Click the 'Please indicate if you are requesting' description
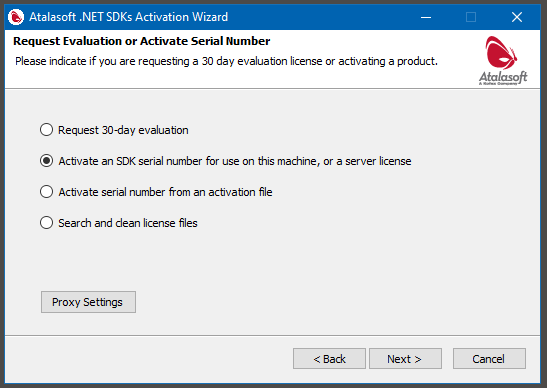 (x=226, y=61)
